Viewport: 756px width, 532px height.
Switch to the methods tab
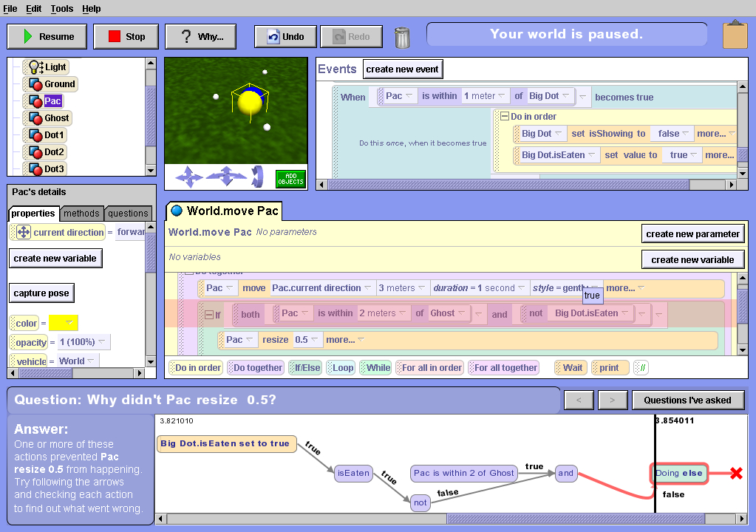tap(81, 214)
